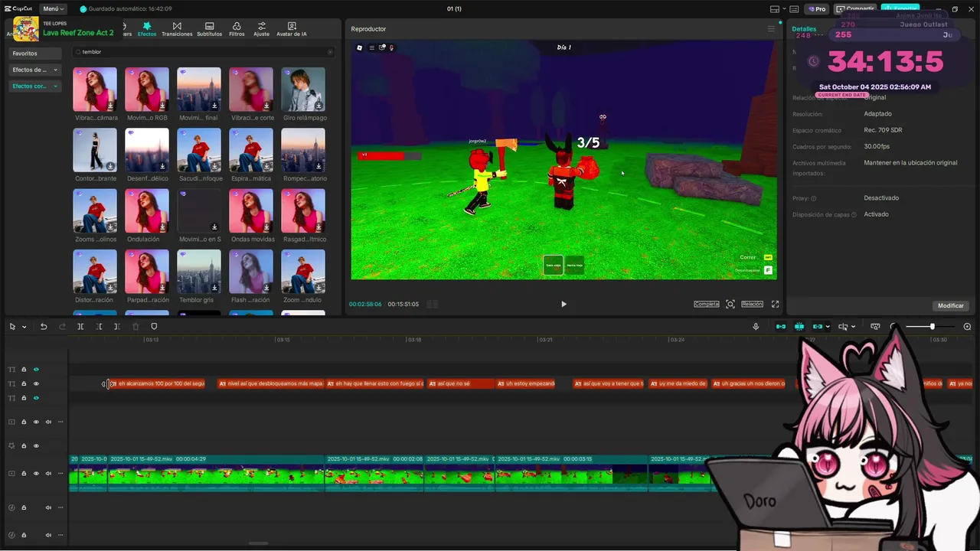Play the preview in Reproductor

point(563,304)
